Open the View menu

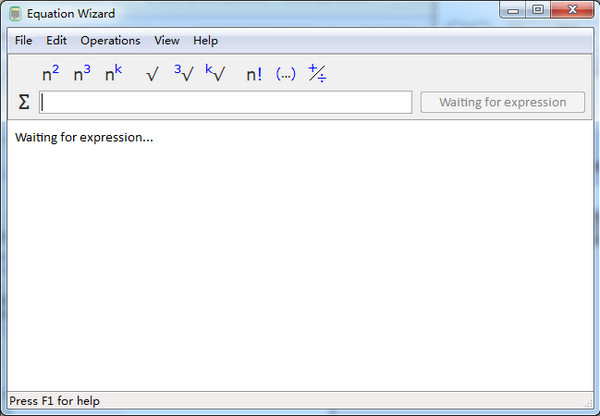point(167,41)
